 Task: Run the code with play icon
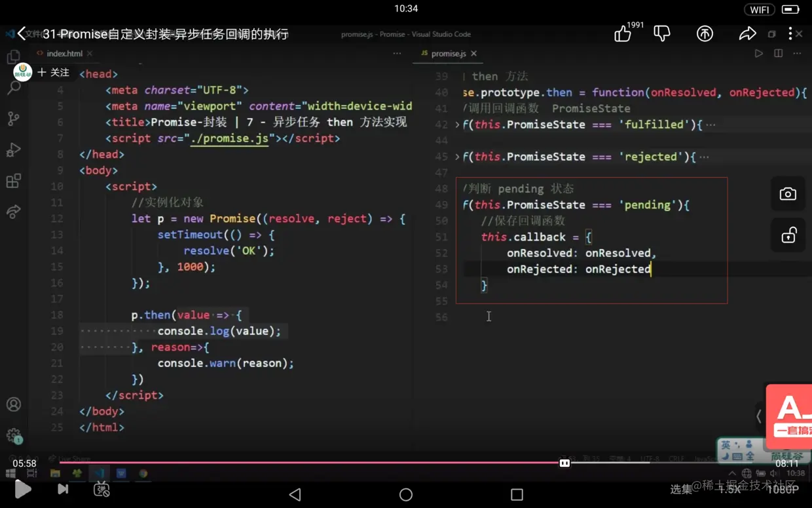point(759,54)
